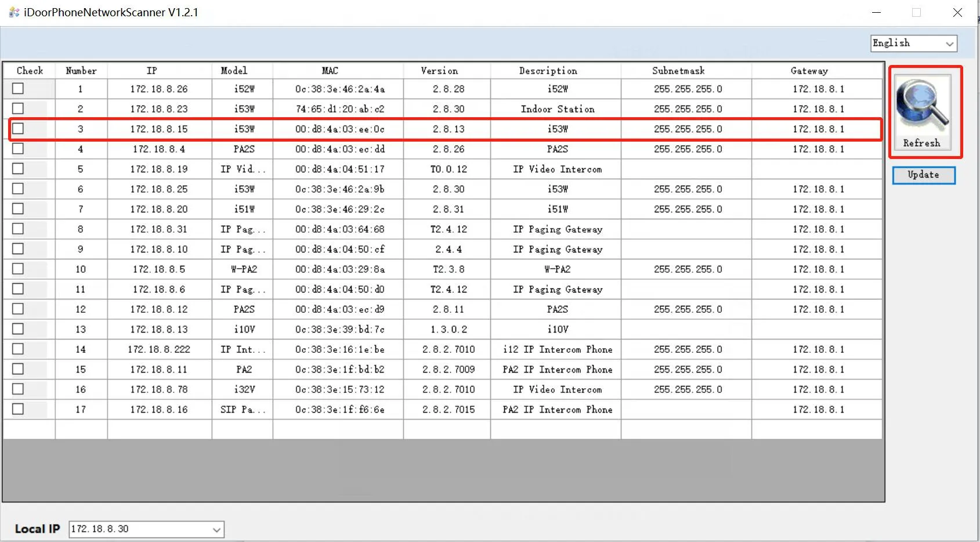Image resolution: width=980 pixels, height=542 pixels.
Task: Open the Local IP dropdown
Action: [x=217, y=529]
